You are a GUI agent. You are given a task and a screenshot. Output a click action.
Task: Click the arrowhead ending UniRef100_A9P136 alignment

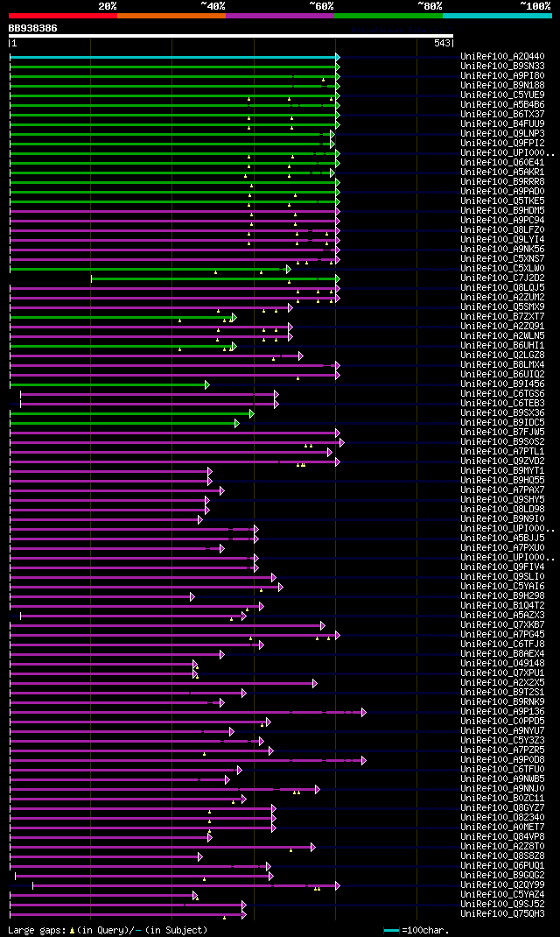coord(364,712)
